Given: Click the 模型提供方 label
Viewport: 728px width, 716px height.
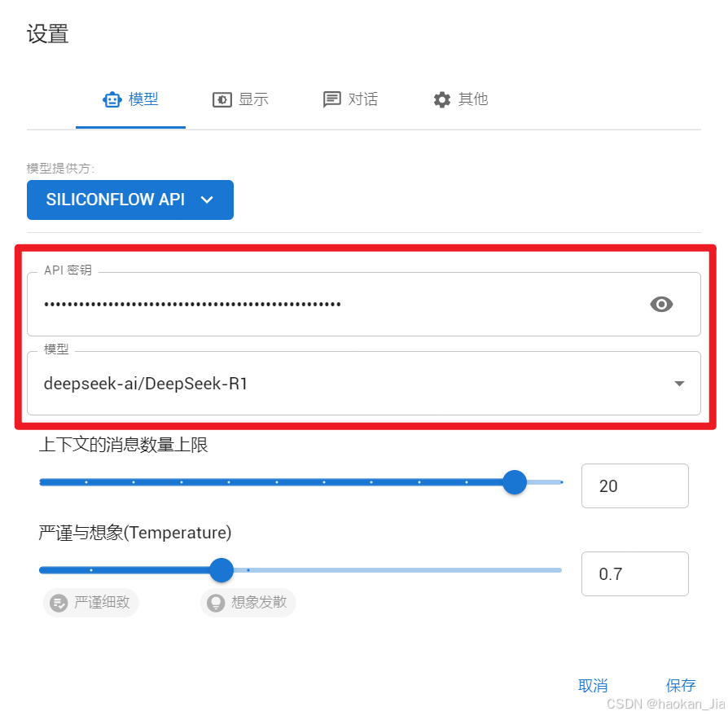Looking at the screenshot, I should tap(60, 168).
